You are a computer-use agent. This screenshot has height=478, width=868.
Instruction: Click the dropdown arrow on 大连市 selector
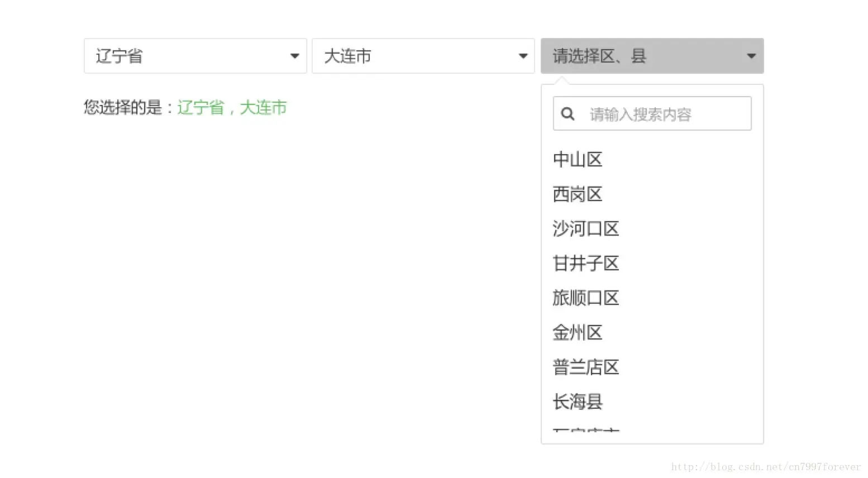point(523,56)
